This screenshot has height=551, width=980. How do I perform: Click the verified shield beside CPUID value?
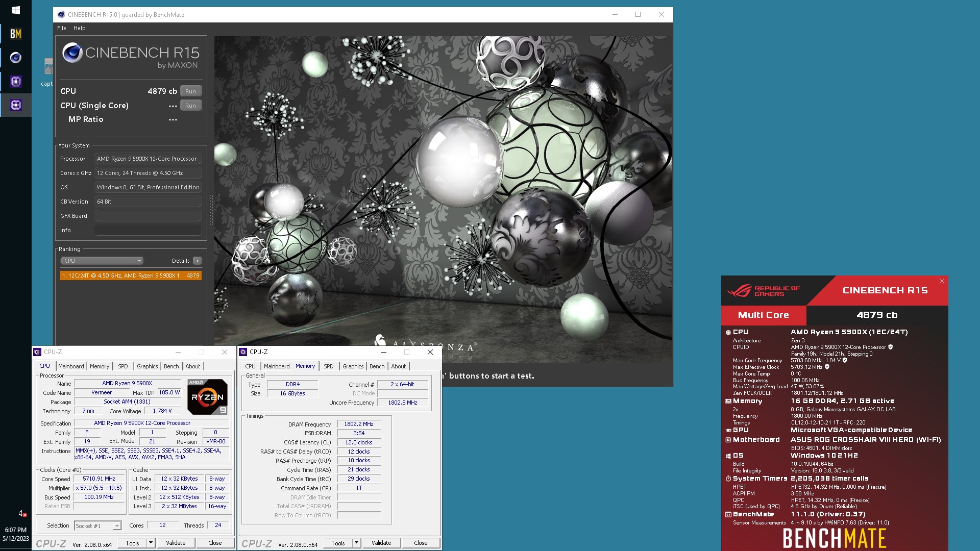coord(890,347)
